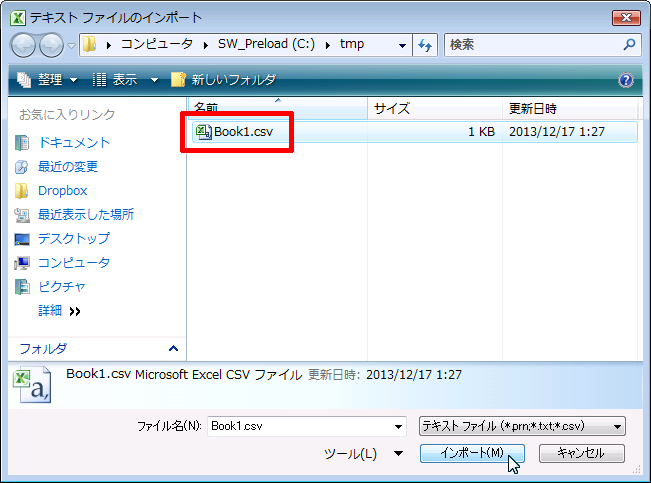This screenshot has width=651, height=483.
Task: Click the 1 KB size cell
Action: pyautogui.click(x=481, y=132)
